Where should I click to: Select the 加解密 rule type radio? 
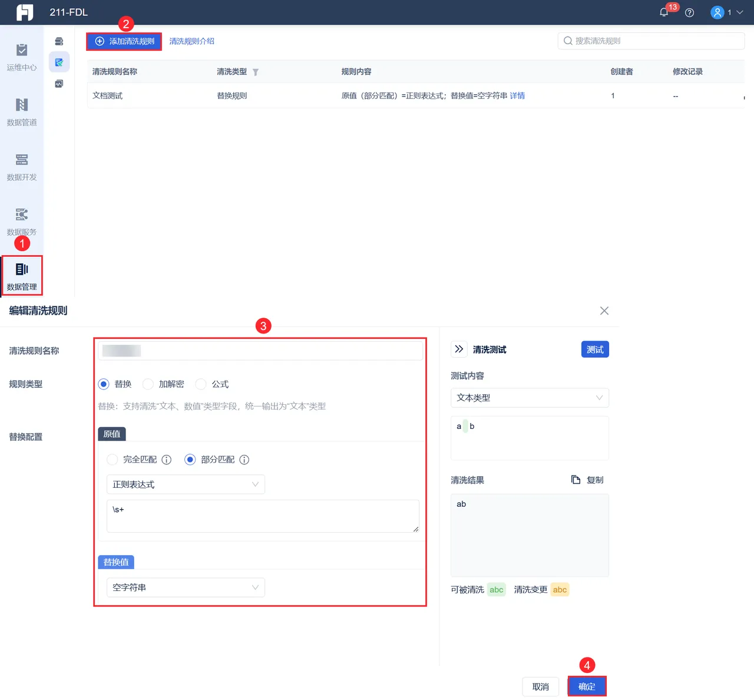(x=148, y=384)
